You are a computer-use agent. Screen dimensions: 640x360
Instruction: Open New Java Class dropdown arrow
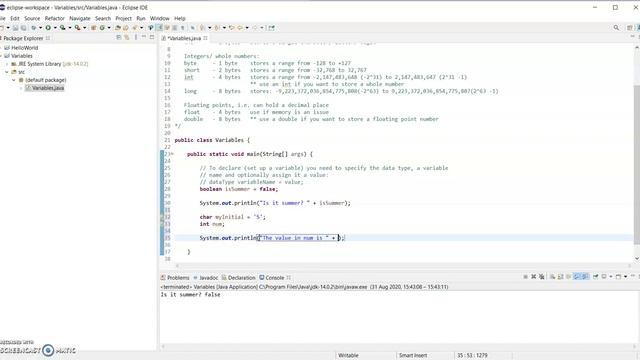tap(109, 28)
